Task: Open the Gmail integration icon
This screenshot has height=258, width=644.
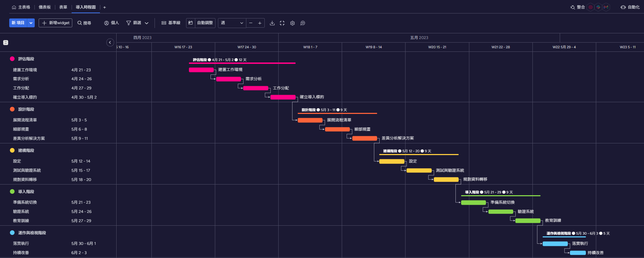Action: [x=606, y=7]
